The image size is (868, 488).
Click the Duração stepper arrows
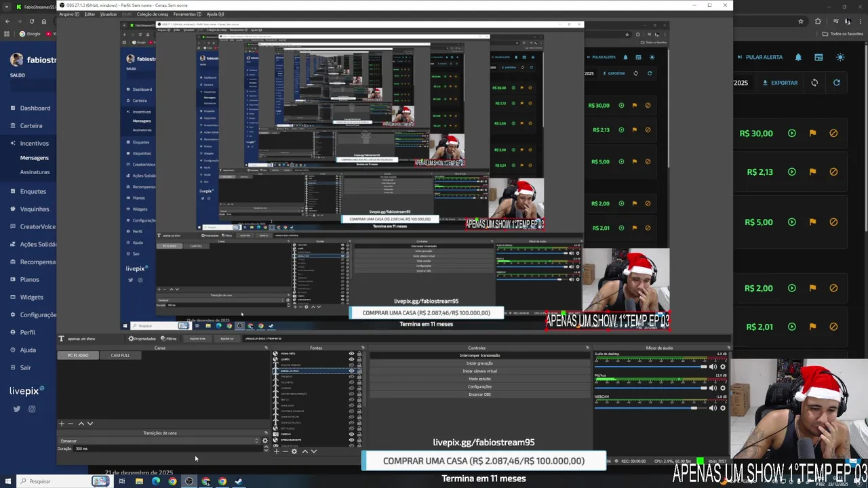pyautogui.click(x=265, y=449)
